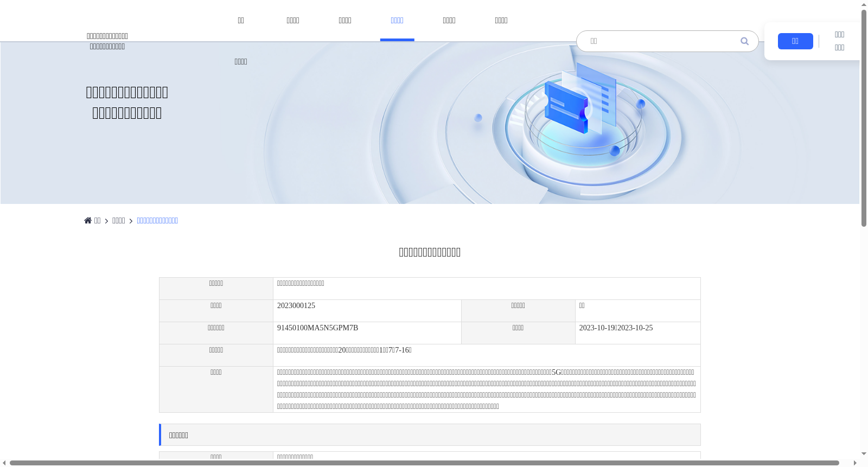Click the blue button beside search box

[x=795, y=41]
